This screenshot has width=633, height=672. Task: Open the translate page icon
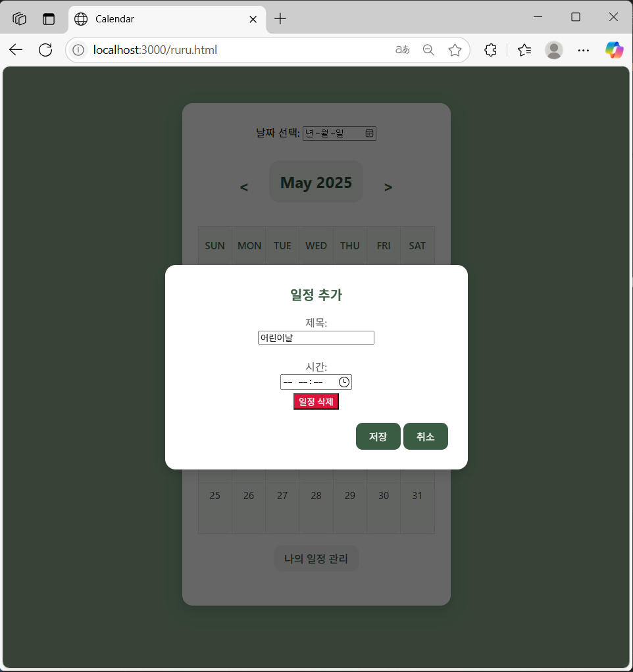coord(402,50)
